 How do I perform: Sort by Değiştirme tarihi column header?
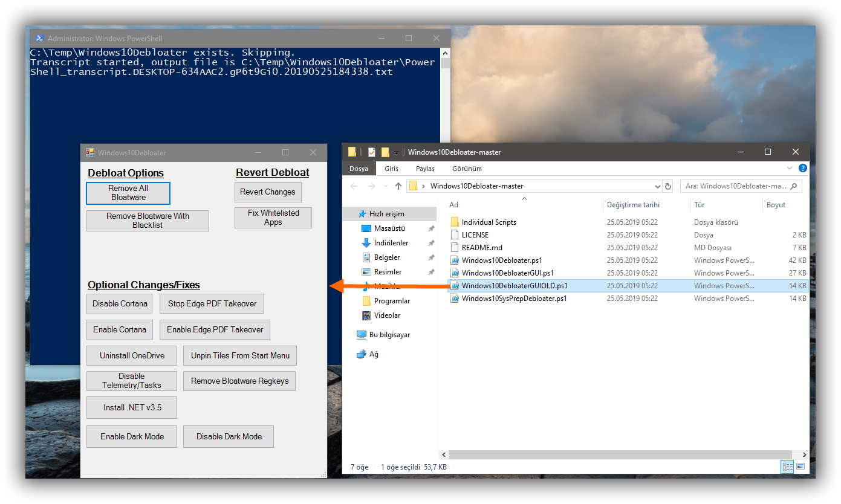646,205
